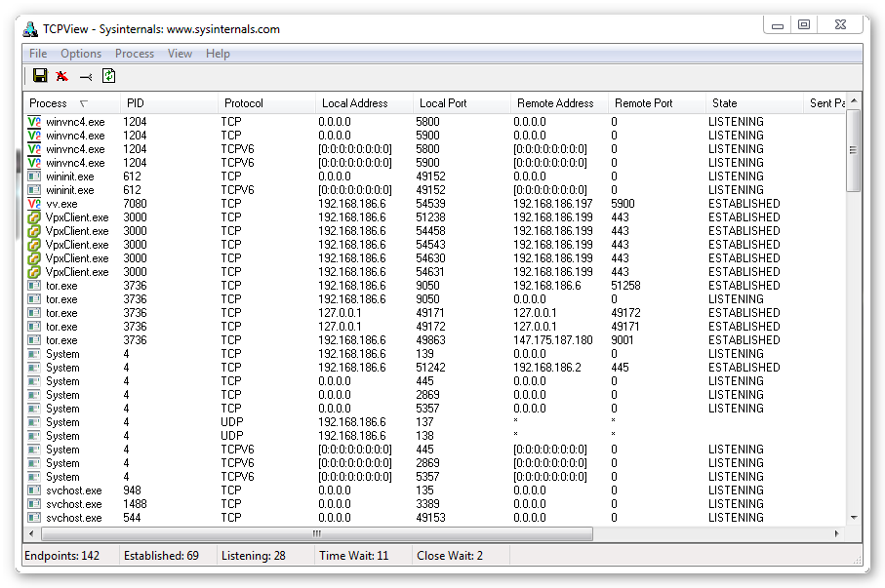Toggle the Show Unconnected Endpoints icon
The height and width of the screenshot is (588, 885).
tap(86, 77)
